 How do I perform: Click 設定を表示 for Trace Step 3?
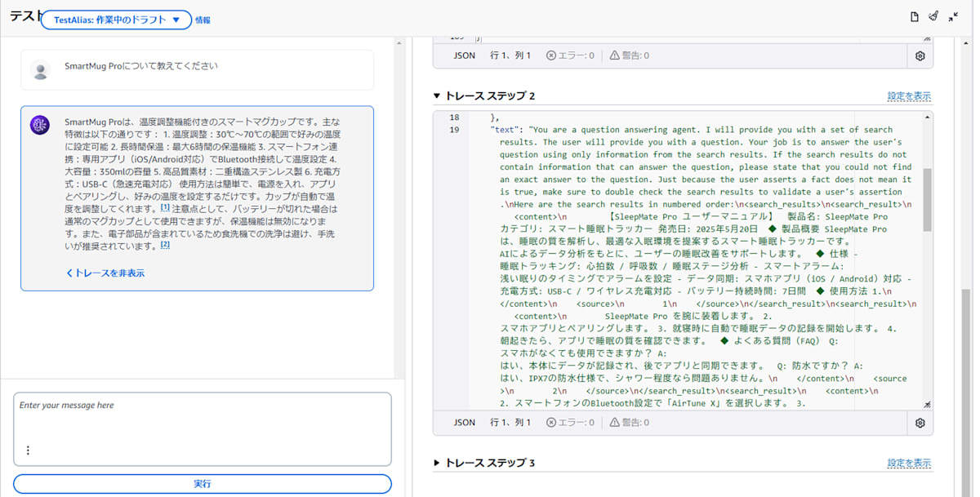pos(909,464)
